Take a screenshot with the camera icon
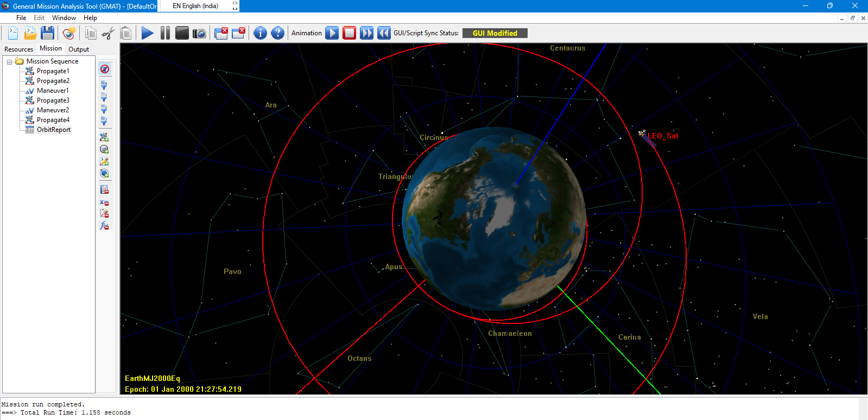 [199, 33]
